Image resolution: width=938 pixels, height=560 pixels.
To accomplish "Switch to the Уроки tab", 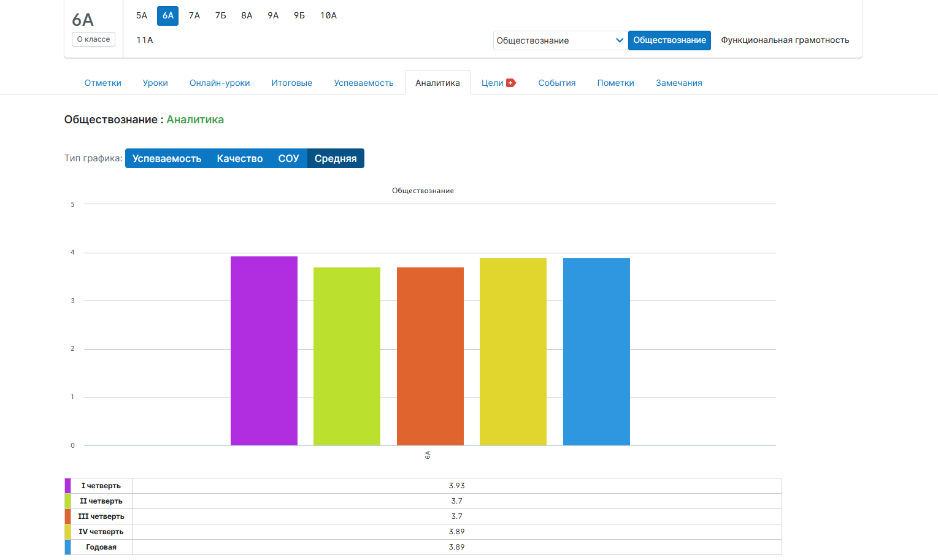I will tap(155, 83).
